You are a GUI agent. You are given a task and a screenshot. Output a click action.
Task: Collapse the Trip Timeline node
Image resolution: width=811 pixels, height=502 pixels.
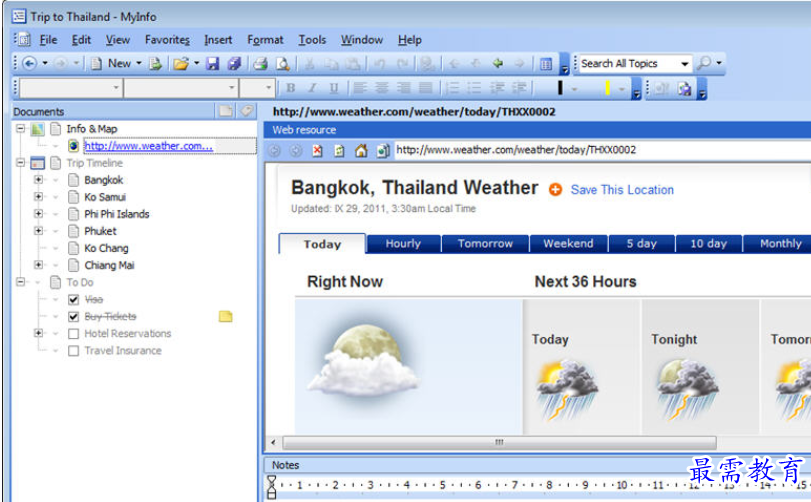click(20, 163)
